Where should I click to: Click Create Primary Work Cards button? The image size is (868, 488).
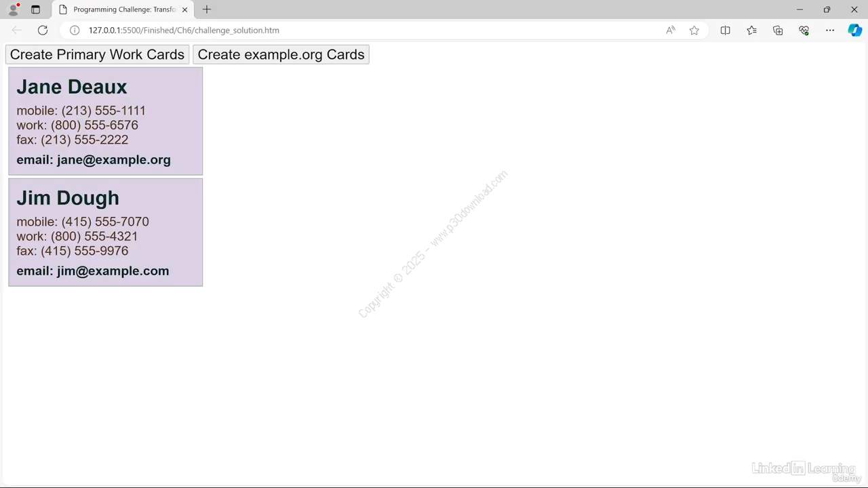coord(97,54)
